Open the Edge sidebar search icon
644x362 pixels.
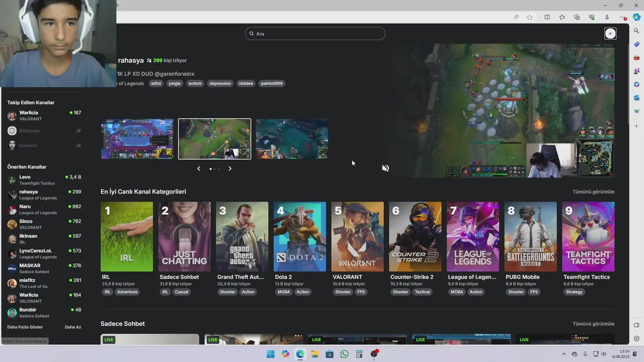coord(636,31)
